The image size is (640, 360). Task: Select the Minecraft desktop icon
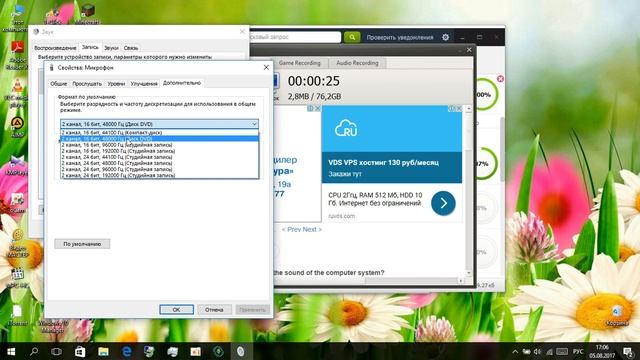pos(87,14)
